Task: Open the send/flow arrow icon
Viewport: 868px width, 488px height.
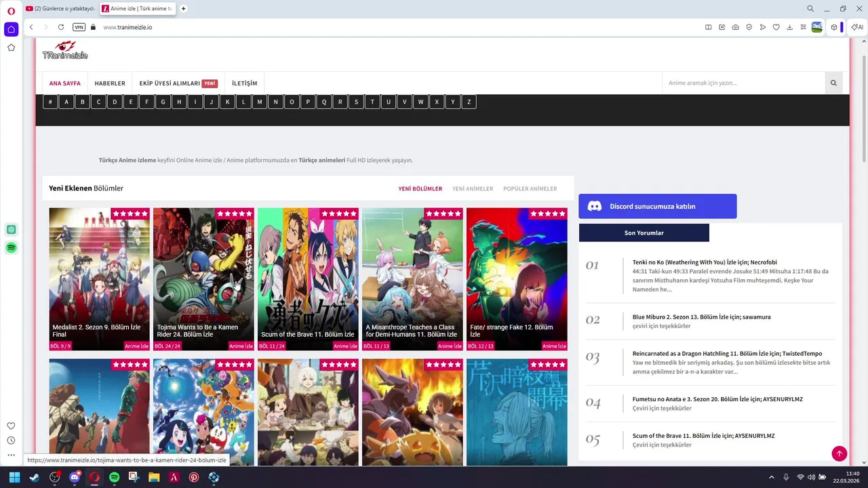Action: pyautogui.click(x=762, y=27)
